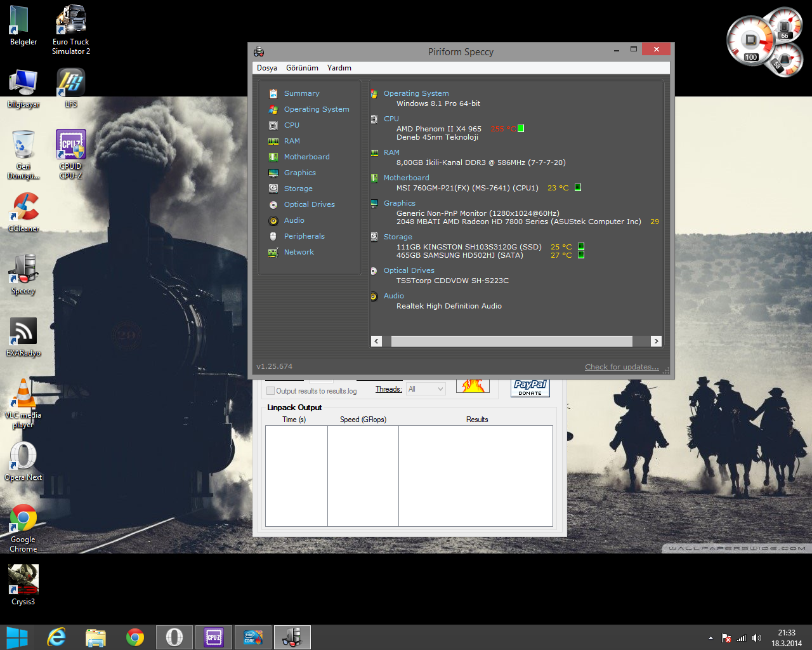The width and height of the screenshot is (812, 650).
Task: Click the EXARadyo desktop icon
Action: pos(23,337)
